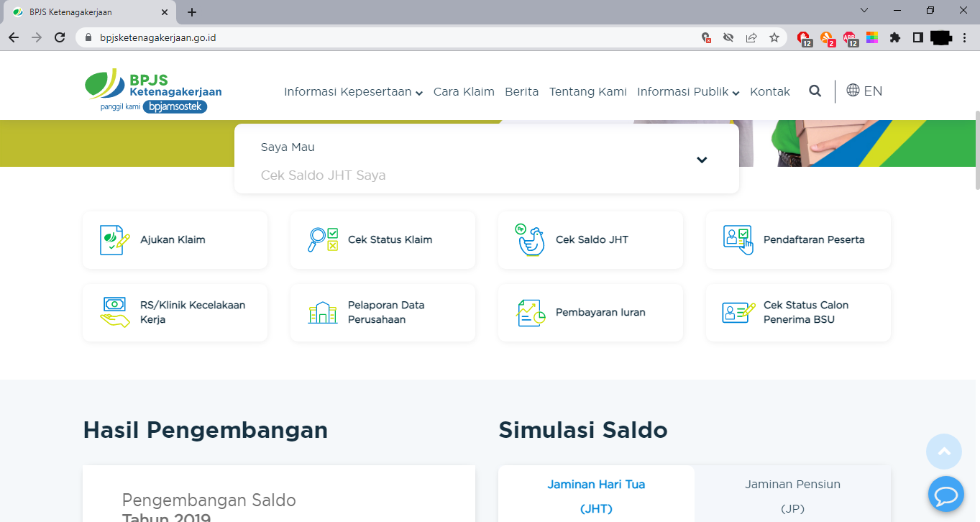This screenshot has width=980, height=522.
Task: Open a new browser tab
Action: click(x=192, y=12)
